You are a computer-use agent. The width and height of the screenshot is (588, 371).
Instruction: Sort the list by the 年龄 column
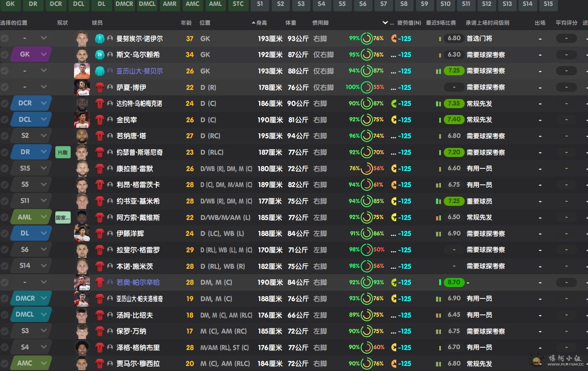coord(186,23)
